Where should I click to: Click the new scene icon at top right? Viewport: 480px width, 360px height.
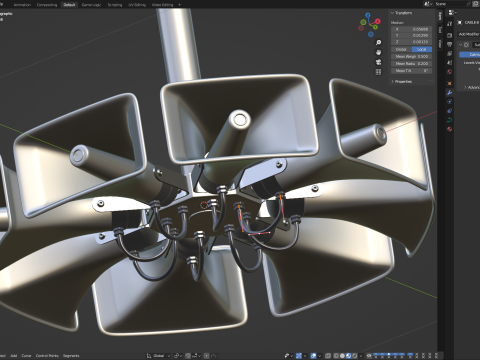tap(476, 4)
